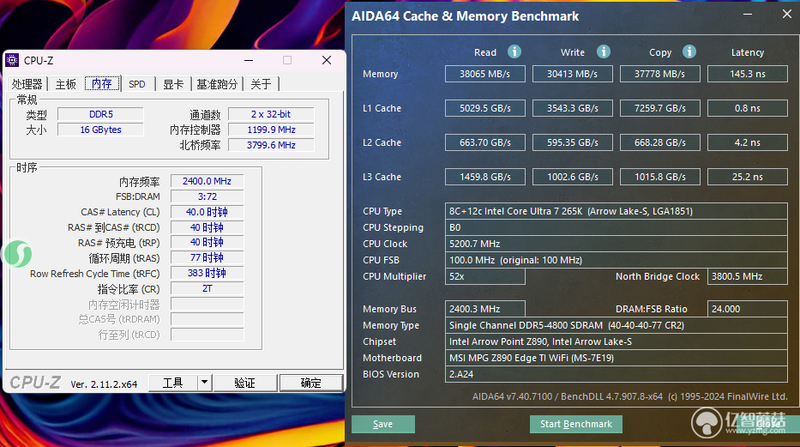Open the 基准跑分 tab in CPU-Z
The image size is (800, 447).
(217, 84)
